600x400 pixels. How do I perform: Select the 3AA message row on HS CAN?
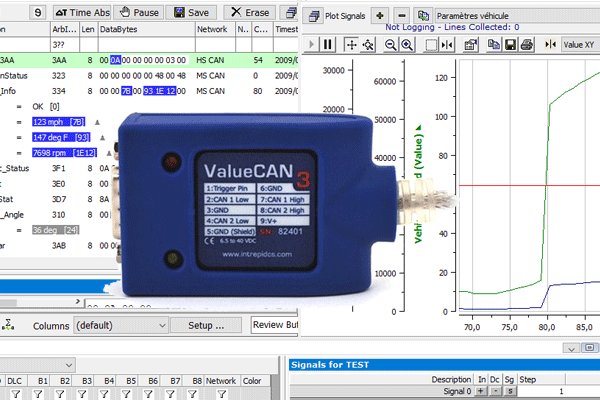[x=149, y=60]
